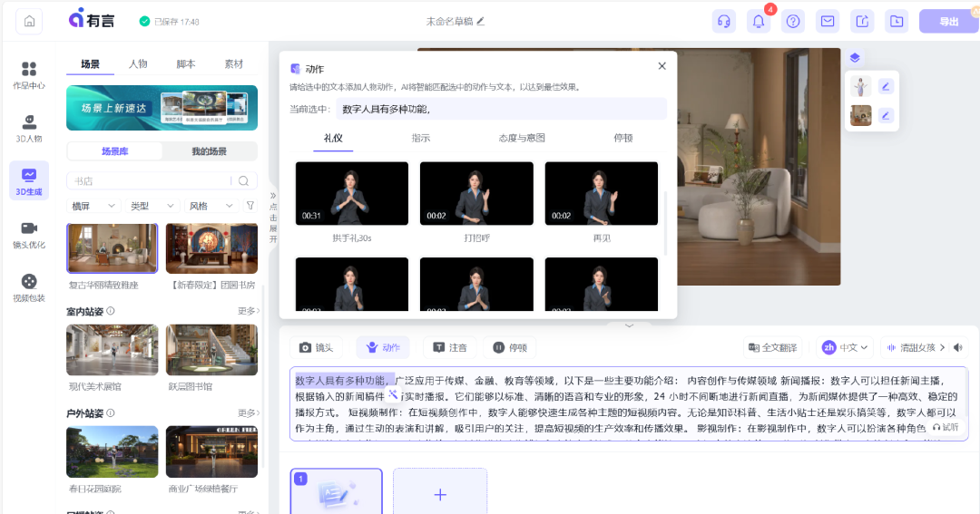Edit the character layer pencil icon
The image size is (980, 514).
click(886, 87)
